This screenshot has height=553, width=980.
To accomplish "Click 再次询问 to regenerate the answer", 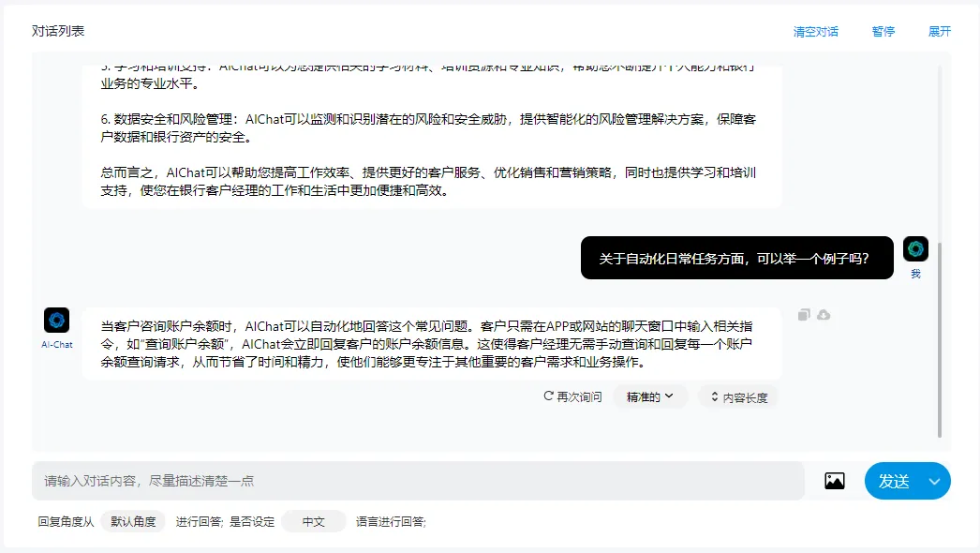I will 572,397.
